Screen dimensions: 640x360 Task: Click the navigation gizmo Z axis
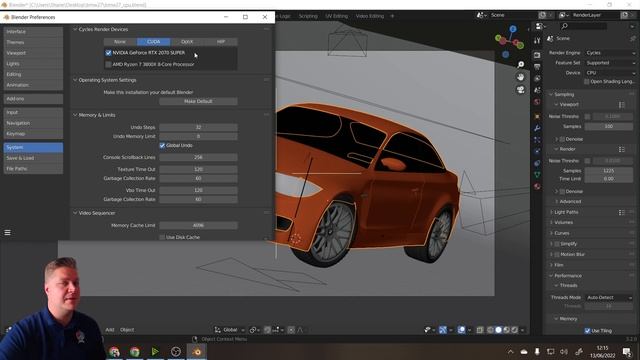[x=513, y=29]
